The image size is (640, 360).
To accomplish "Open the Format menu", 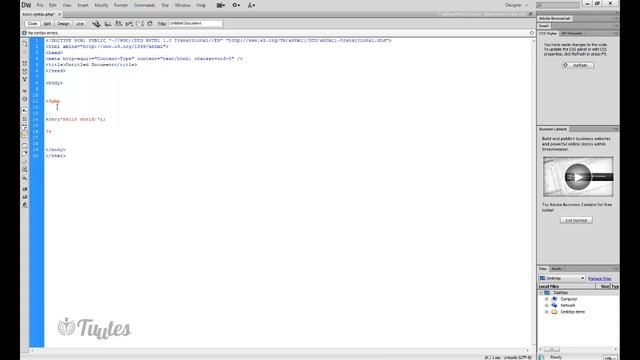I will click(121, 5).
